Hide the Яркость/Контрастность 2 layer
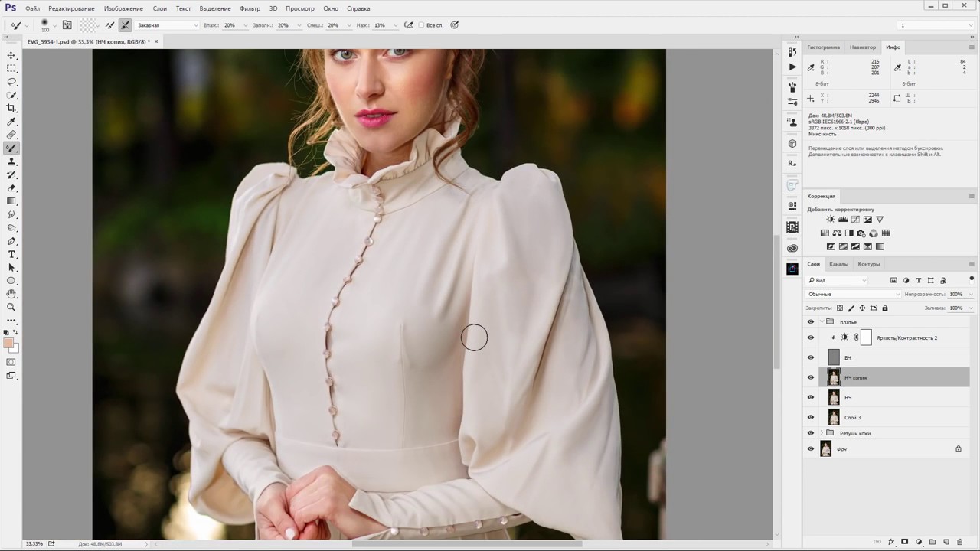980x551 pixels. coord(811,337)
